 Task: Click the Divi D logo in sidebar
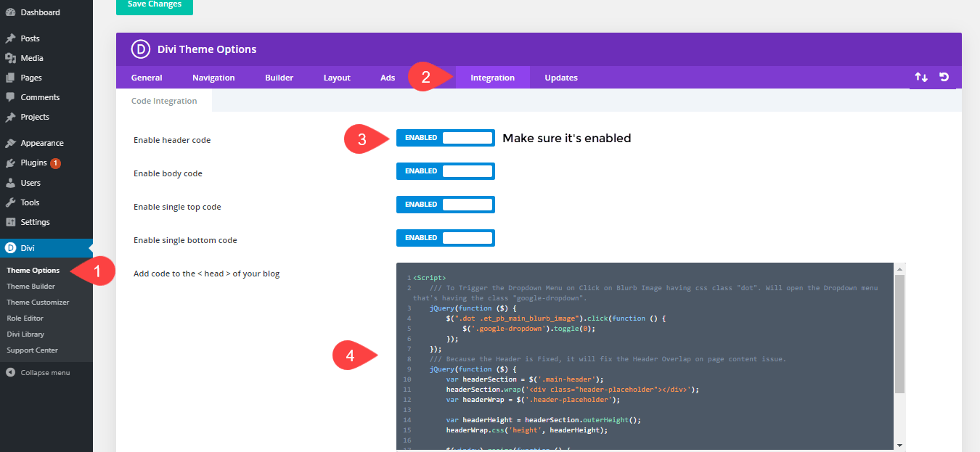pos(10,248)
